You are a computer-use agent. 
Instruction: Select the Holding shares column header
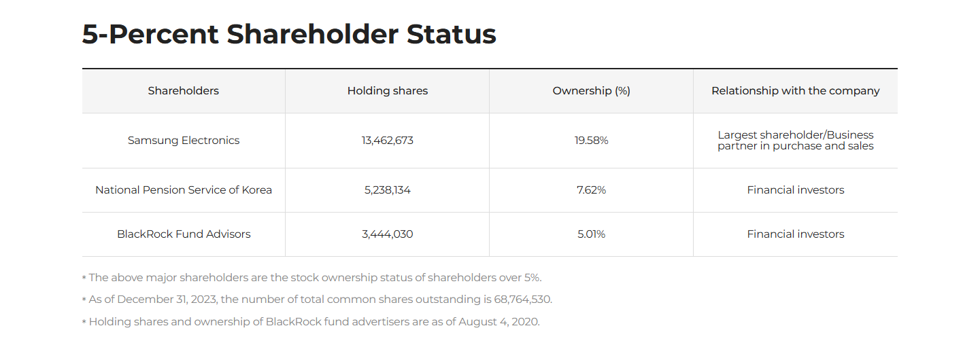point(388,91)
